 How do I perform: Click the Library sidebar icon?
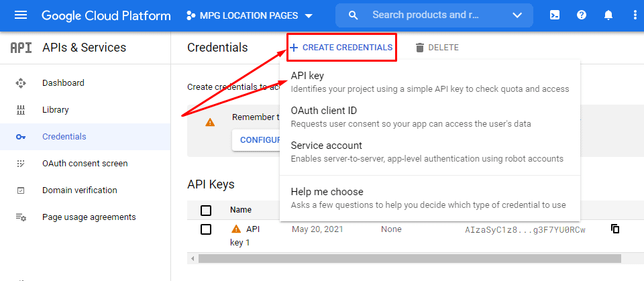(x=21, y=110)
